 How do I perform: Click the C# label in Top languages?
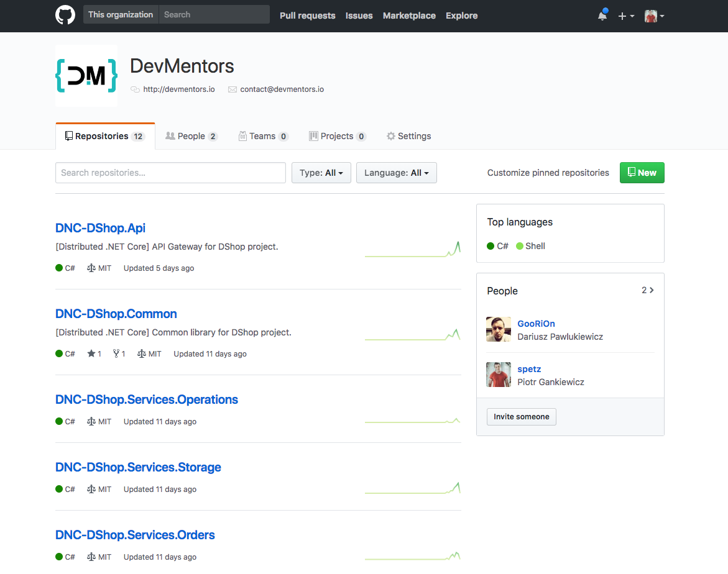tap(502, 246)
